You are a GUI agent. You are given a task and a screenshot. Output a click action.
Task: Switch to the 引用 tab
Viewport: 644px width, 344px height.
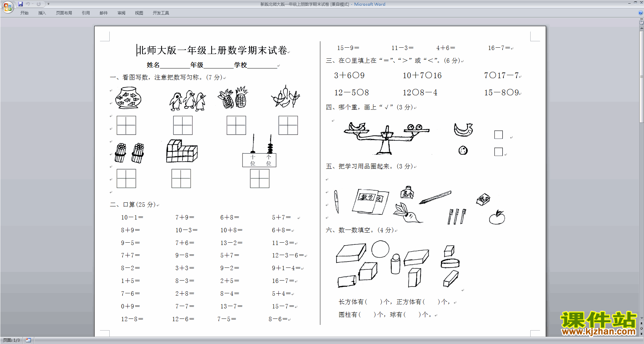[86, 13]
